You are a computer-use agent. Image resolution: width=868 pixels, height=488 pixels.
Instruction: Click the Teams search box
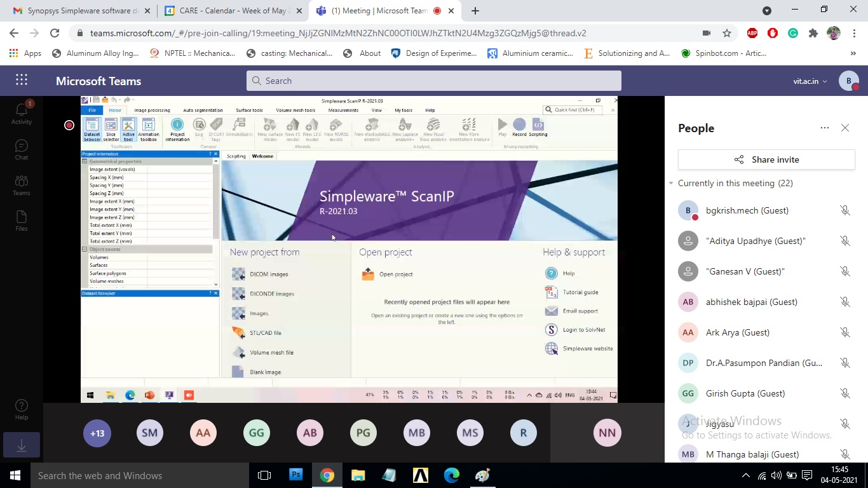433,81
